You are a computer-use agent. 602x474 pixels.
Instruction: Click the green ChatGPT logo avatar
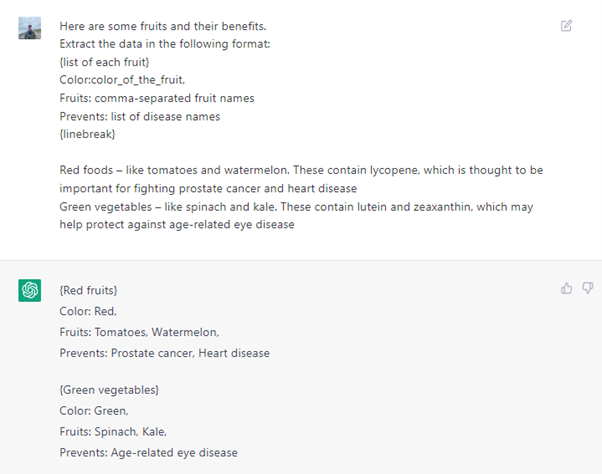[x=30, y=291]
